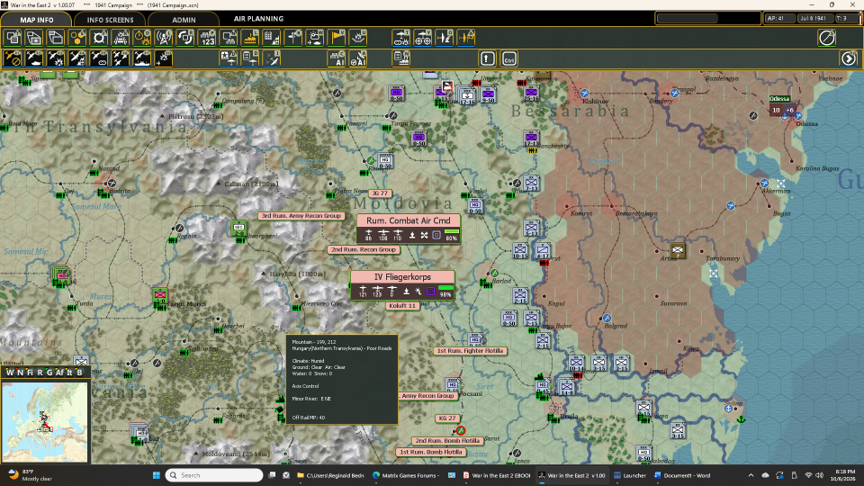Open the INFO SCREENS tab
The width and height of the screenshot is (864, 486).
(110, 20)
